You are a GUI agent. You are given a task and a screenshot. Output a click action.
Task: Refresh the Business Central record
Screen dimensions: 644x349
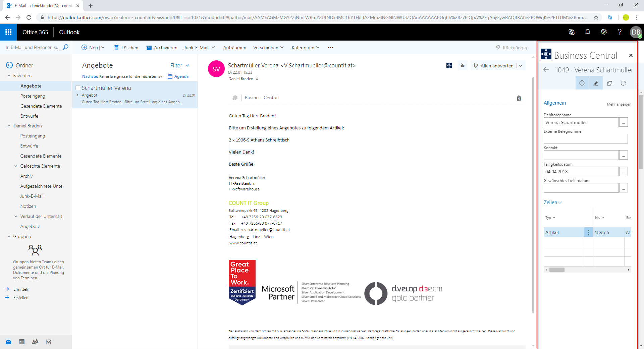(623, 83)
